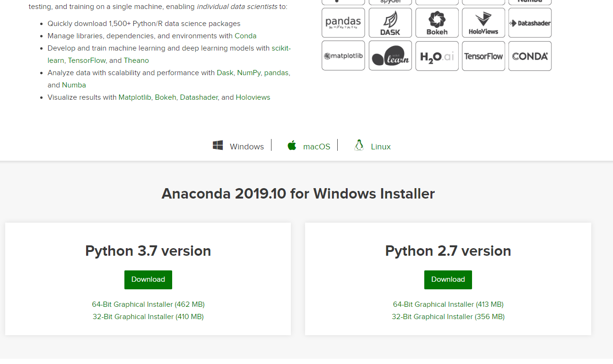
Task: Download the Python 3.7 version
Action: [148, 280]
